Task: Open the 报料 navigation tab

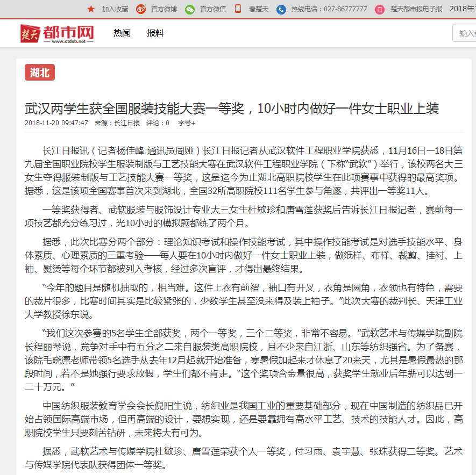Action: (x=155, y=33)
